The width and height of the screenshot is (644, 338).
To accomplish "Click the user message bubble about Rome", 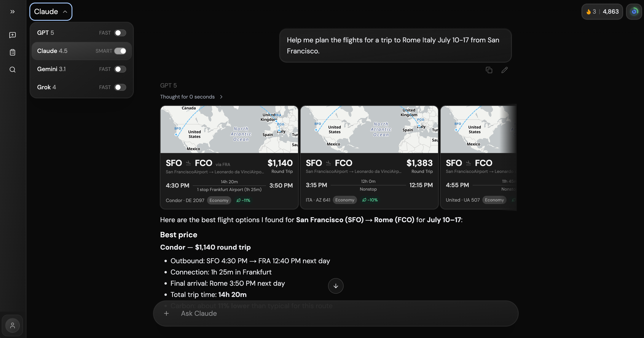I will [395, 46].
